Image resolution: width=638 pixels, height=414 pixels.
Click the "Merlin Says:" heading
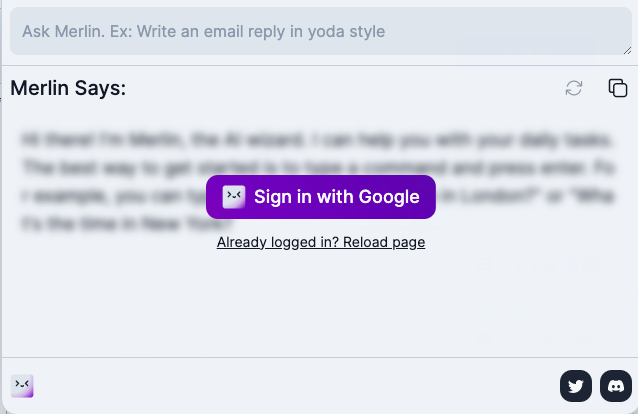(68, 88)
